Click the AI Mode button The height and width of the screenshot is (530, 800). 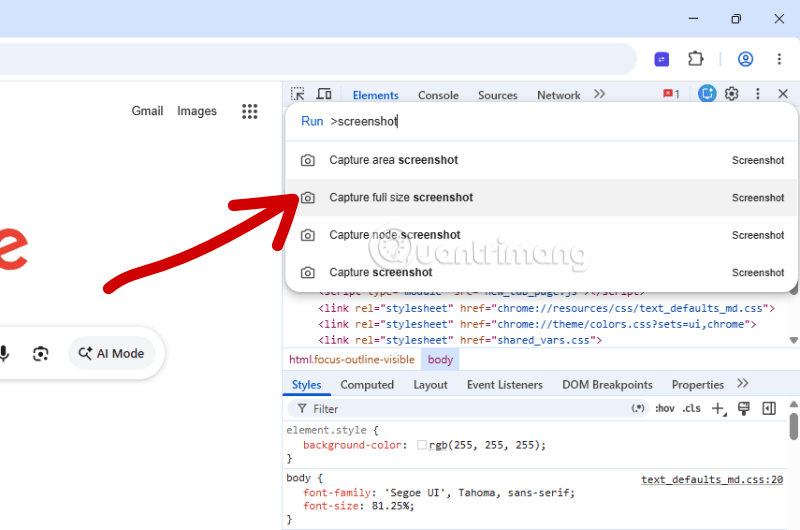point(112,354)
